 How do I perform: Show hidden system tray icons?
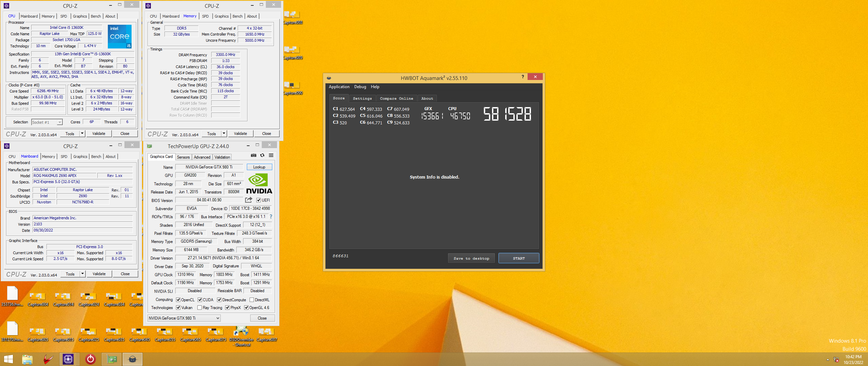828,360
